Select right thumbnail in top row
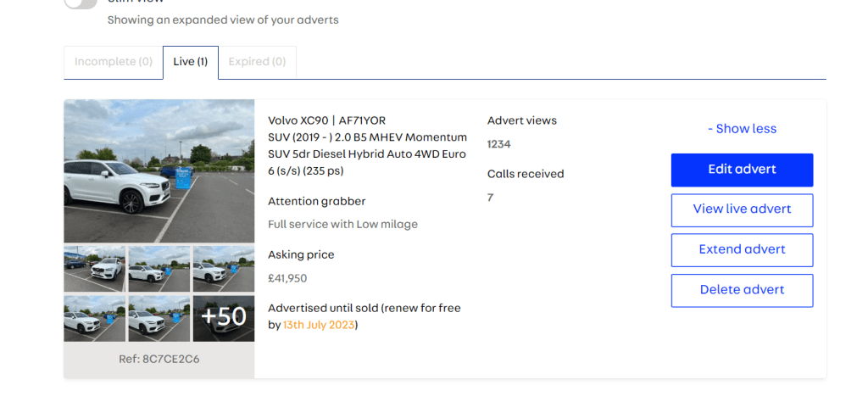This screenshot has height=413, width=868. 224,269
